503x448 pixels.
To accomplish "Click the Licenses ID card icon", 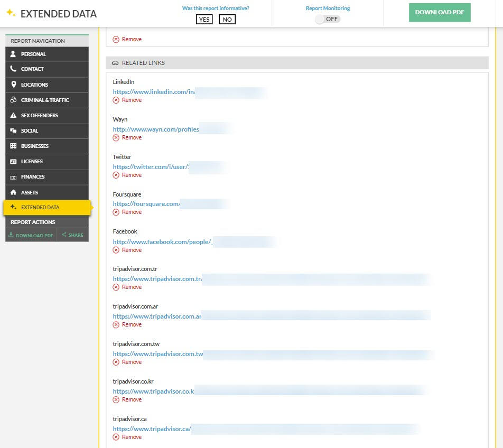I will coord(13,161).
